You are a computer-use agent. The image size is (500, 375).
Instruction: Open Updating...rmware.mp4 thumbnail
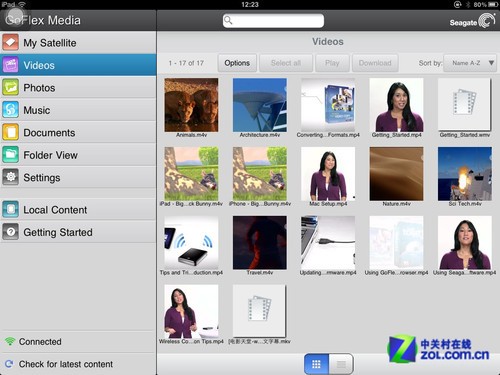(328, 243)
